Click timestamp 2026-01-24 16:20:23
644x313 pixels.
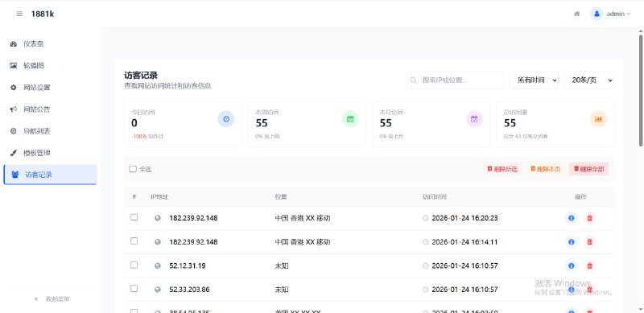[464, 218]
